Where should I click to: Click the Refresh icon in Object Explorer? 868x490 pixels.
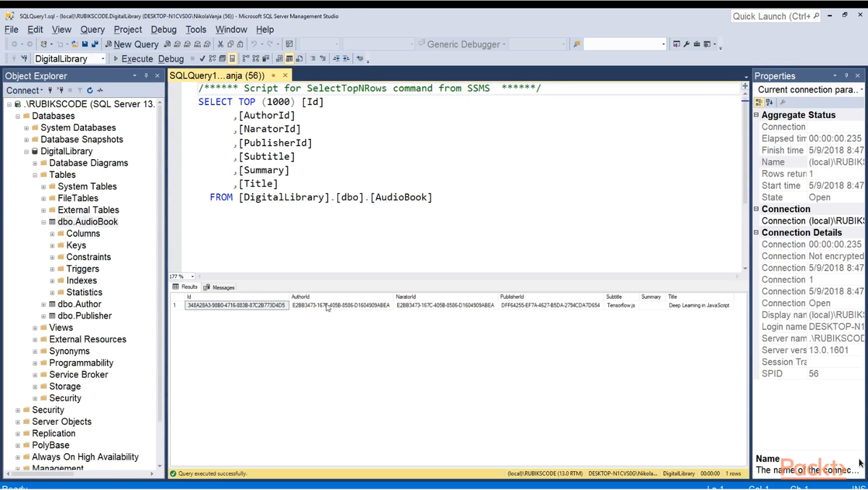tap(90, 90)
